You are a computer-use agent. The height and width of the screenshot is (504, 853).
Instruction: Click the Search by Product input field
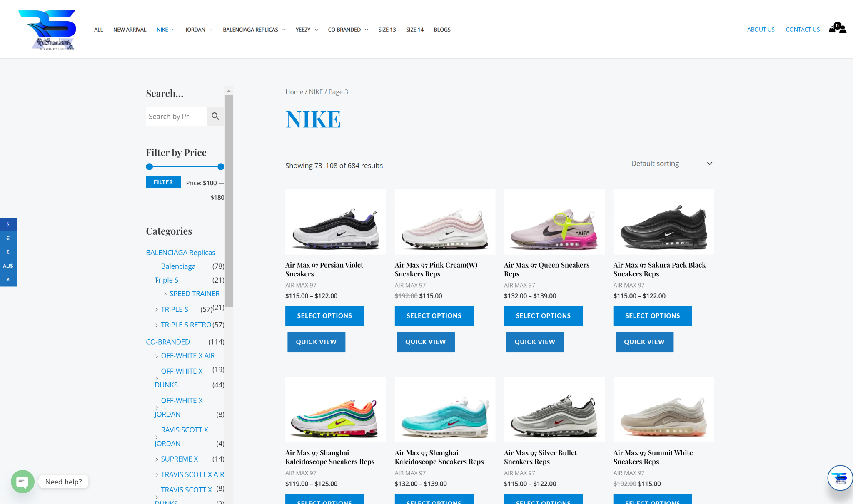click(x=176, y=117)
